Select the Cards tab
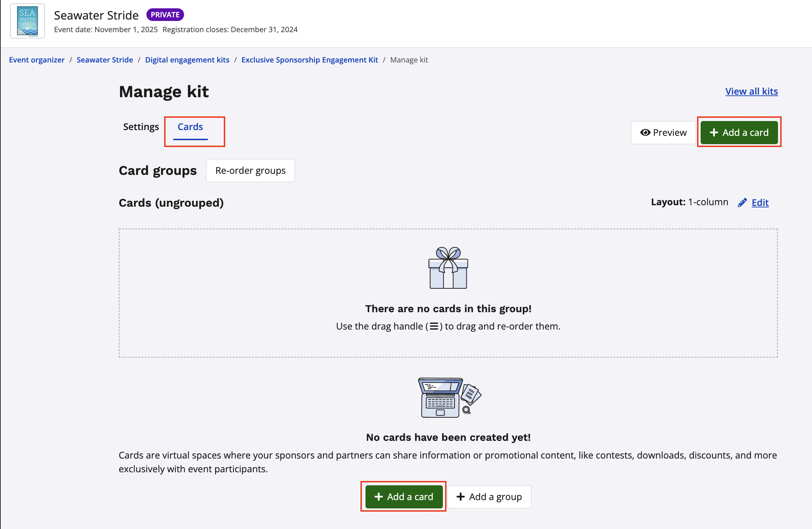Viewport: 812px width, 529px height. coord(190,127)
